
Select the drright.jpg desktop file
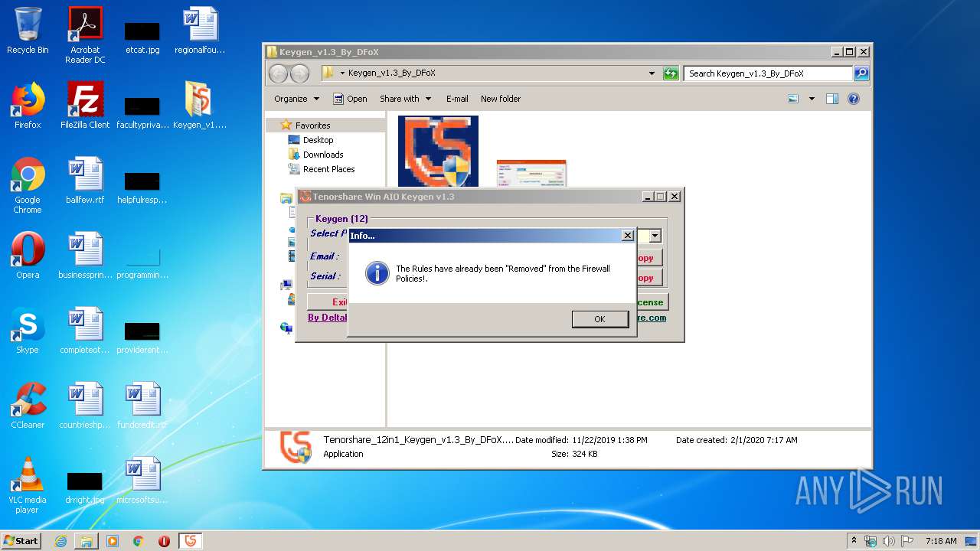[85, 487]
